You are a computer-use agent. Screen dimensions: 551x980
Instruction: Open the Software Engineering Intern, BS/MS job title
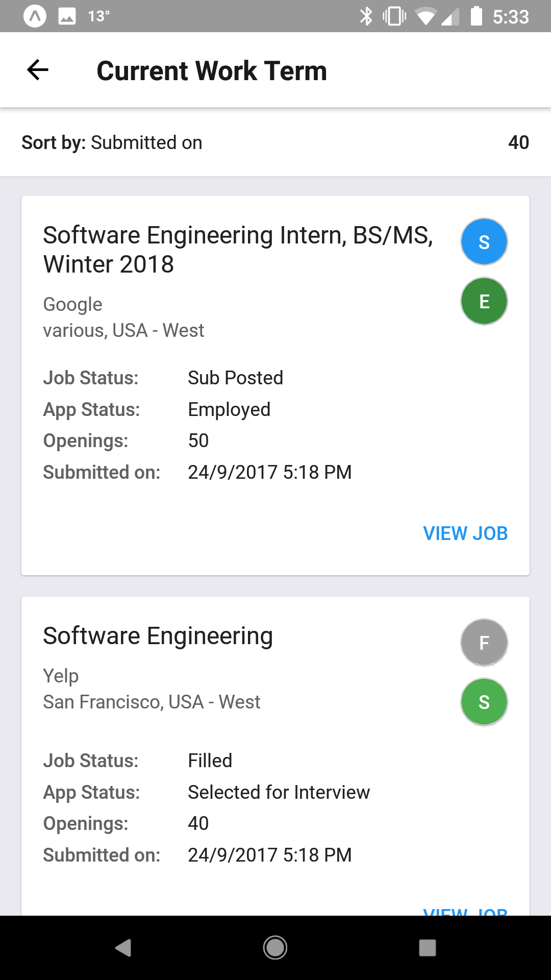pyautogui.click(x=238, y=250)
